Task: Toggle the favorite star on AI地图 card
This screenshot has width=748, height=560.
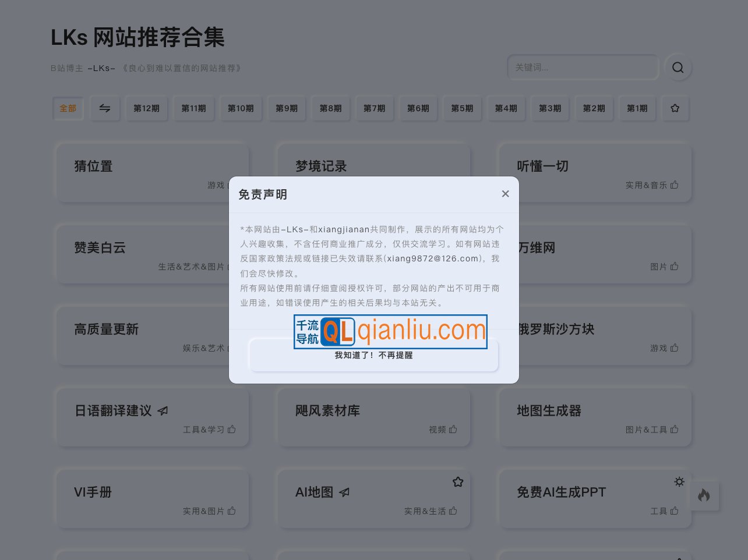Action: coord(458,481)
